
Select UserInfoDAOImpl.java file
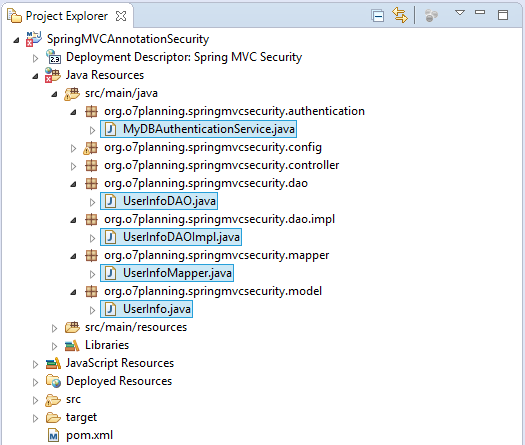click(171, 237)
